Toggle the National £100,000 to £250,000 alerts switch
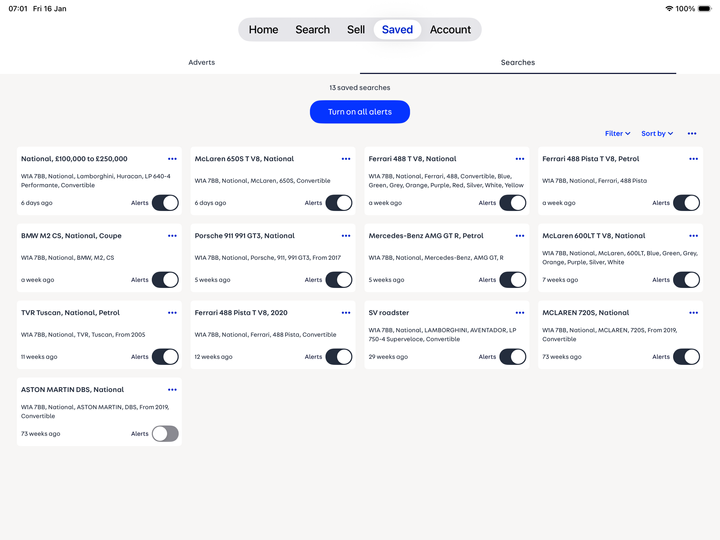The image size is (720, 540). point(165,203)
